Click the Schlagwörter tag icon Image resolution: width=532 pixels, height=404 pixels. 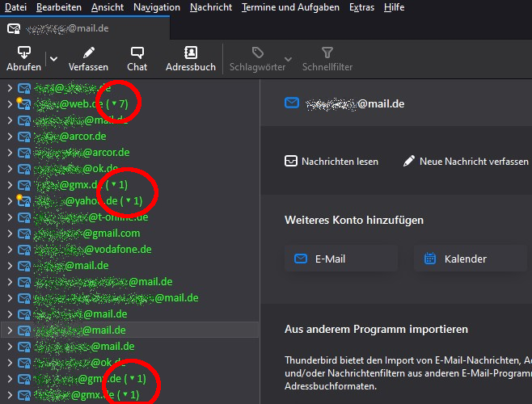(258, 53)
